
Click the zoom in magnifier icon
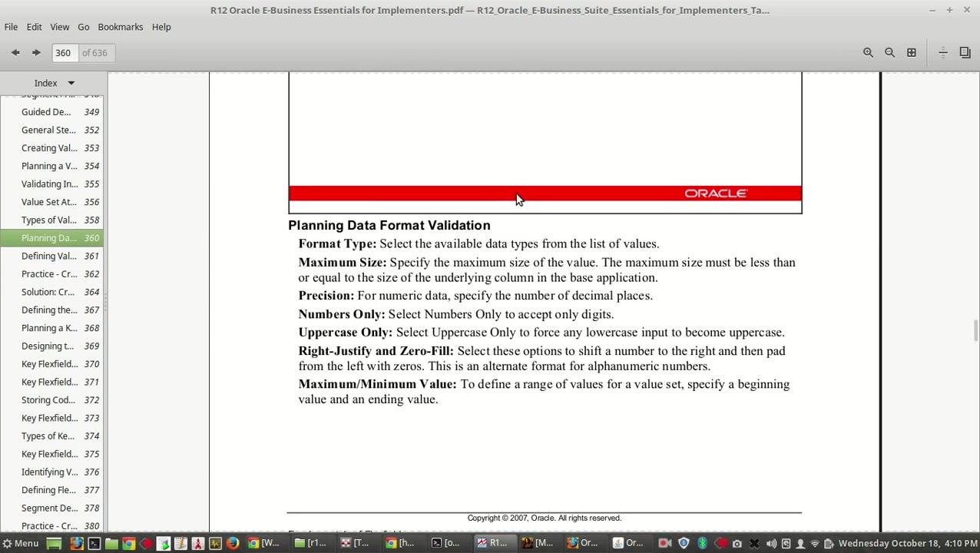pos(868,53)
